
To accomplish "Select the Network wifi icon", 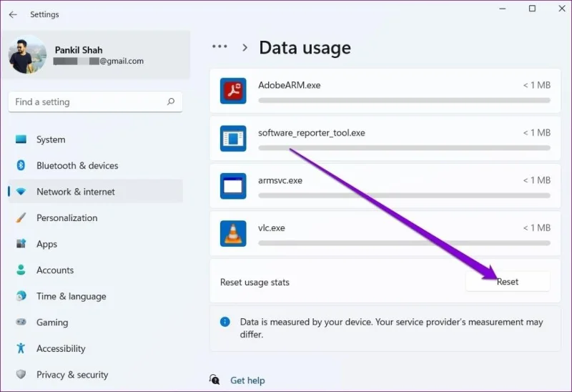I will click(21, 192).
